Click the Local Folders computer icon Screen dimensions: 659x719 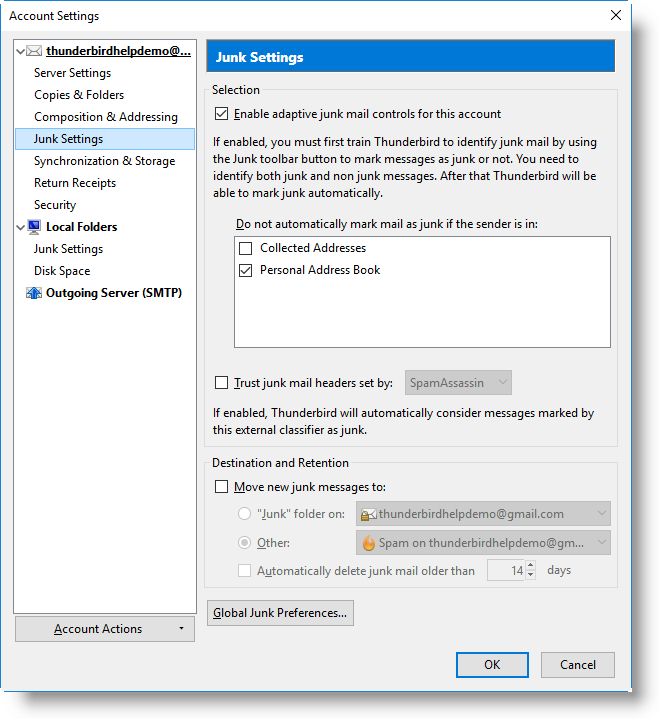pyautogui.click(x=34, y=227)
